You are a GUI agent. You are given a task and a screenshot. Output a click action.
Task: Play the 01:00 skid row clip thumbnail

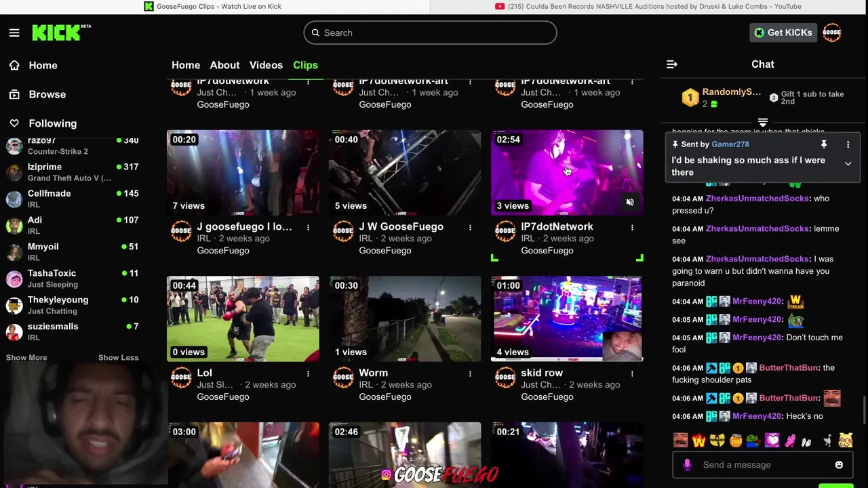[x=567, y=319]
